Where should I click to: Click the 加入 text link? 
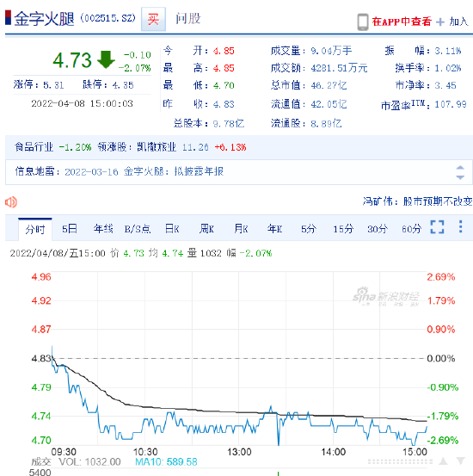pyautogui.click(x=458, y=22)
